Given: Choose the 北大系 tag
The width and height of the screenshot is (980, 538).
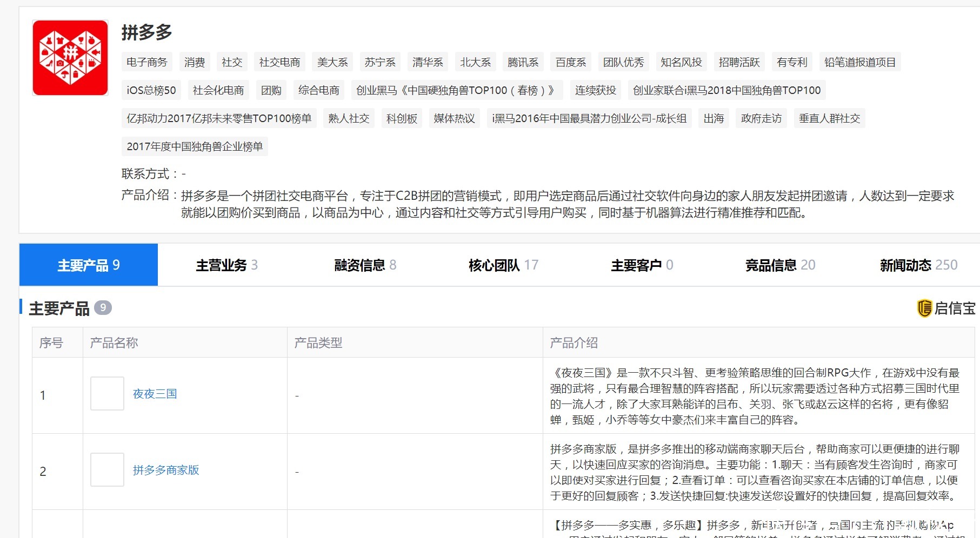Looking at the screenshot, I should point(475,62).
